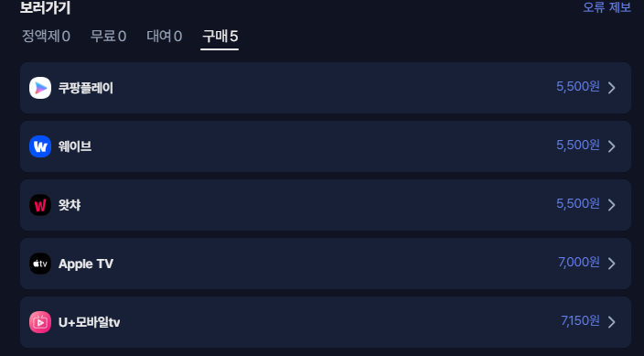Open the 왓챠 service name label
644x356 pixels.
(70, 205)
